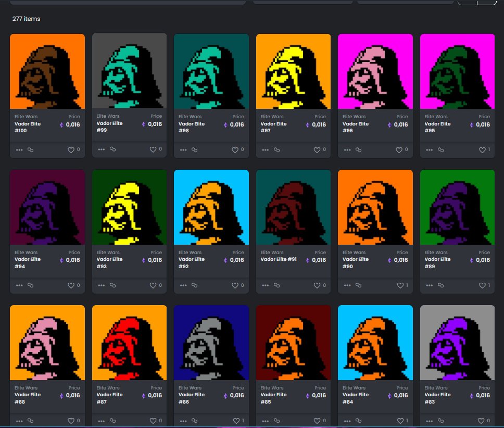Viewport: 504px width, 428px height.
Task: Like Vador Elite #88 with heart icon
Action: tap(71, 421)
